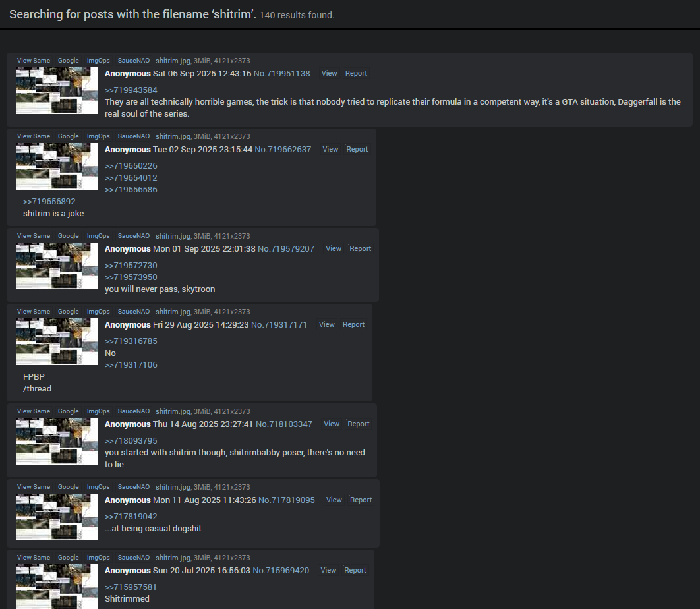This screenshot has width=700, height=609.
Task: Click the '...at being casual dogshit' comment
Action: [x=153, y=529]
